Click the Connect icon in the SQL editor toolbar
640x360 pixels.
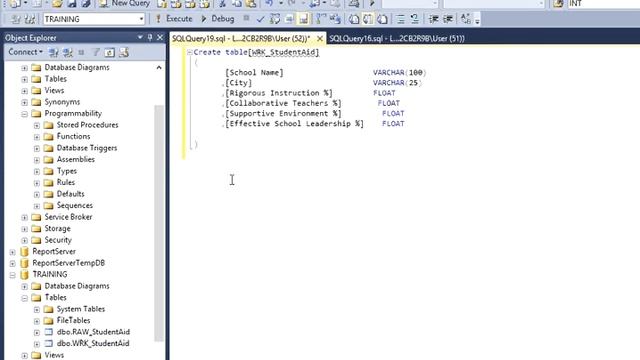click(x=15, y=19)
